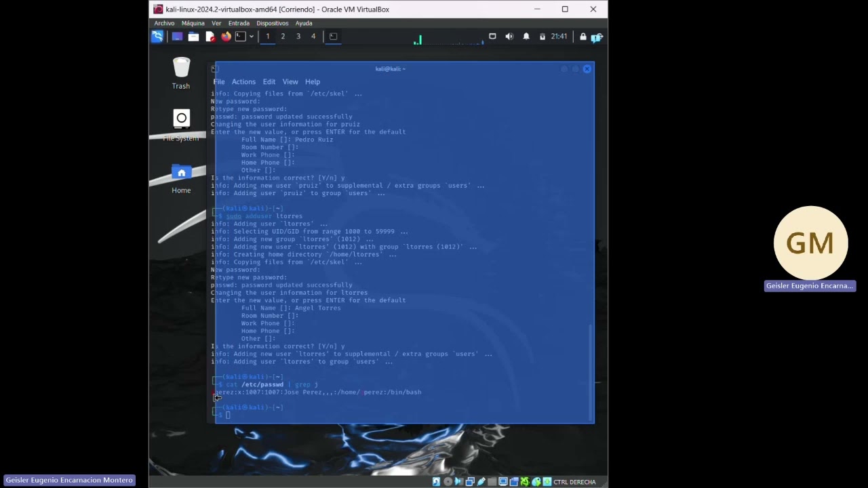Open the file manager from panel
868x488 pixels.
(x=193, y=37)
